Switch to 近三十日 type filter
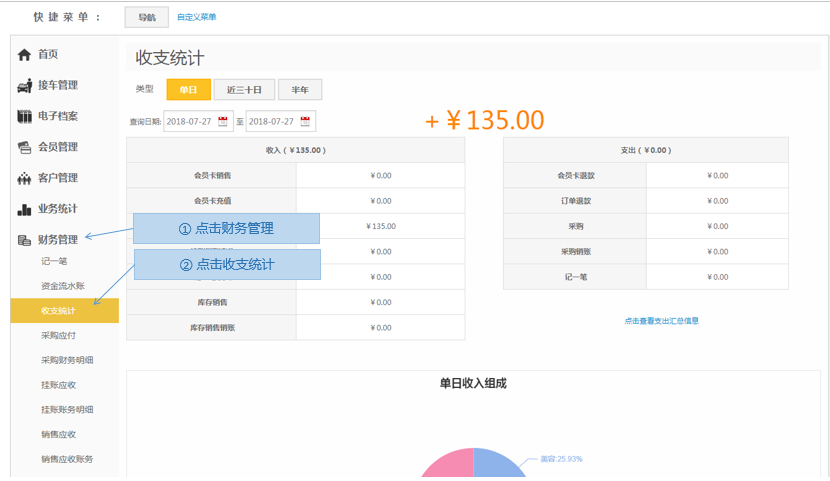 coord(244,90)
